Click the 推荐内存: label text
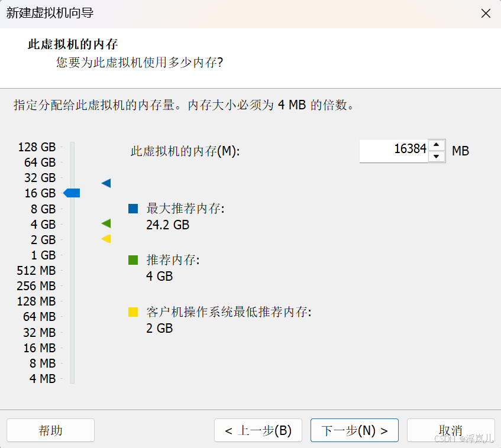501x448 pixels. click(x=173, y=260)
